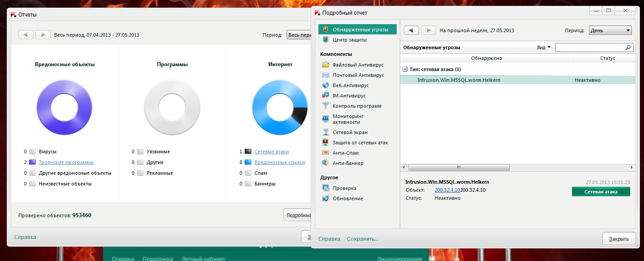Viewport: 644px width, 261px height.
Task: Click purple swatch beside Троянские программы
Action: point(32,162)
